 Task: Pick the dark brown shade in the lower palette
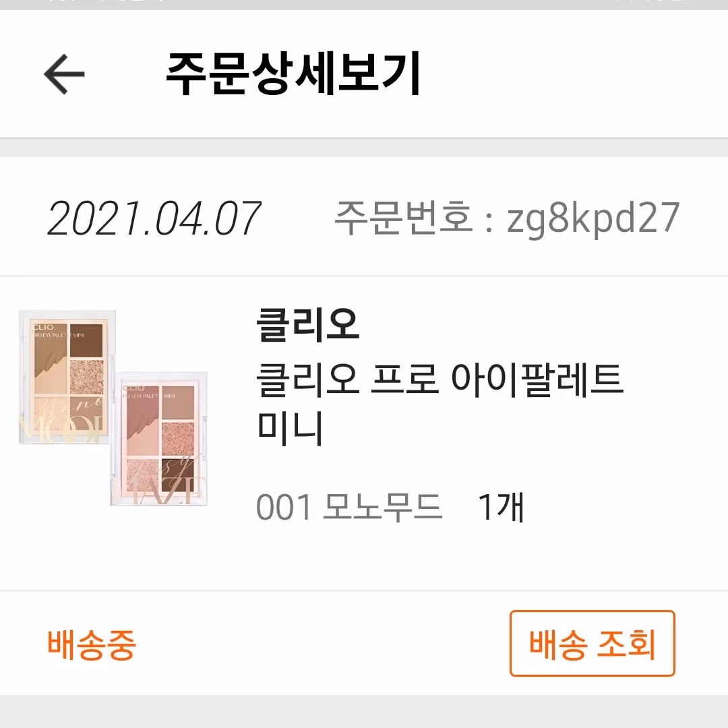point(178,475)
